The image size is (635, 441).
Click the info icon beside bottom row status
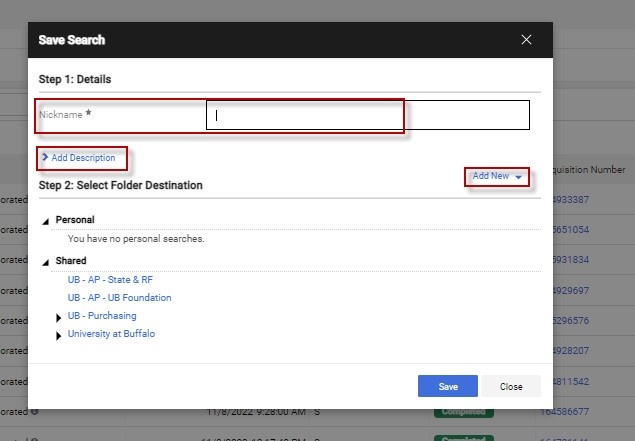pyautogui.click(x=34, y=411)
